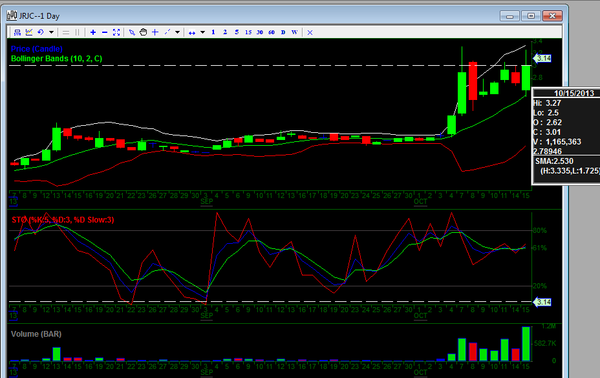The width and height of the screenshot is (600, 378).
Task: Click the 582.7K label on volume axis
Action: click(x=545, y=344)
